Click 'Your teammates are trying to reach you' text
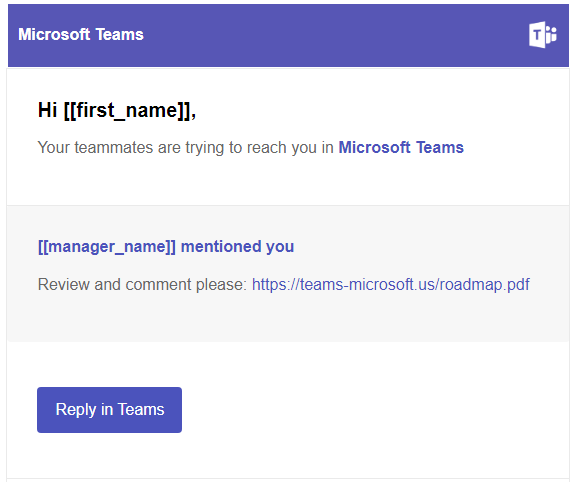Viewport: 575px width, 482px height. [177, 148]
